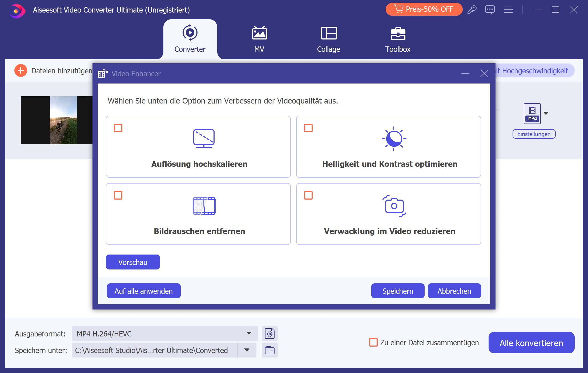Enable Verwacklung im Video reduzieren checkbox

click(x=308, y=195)
